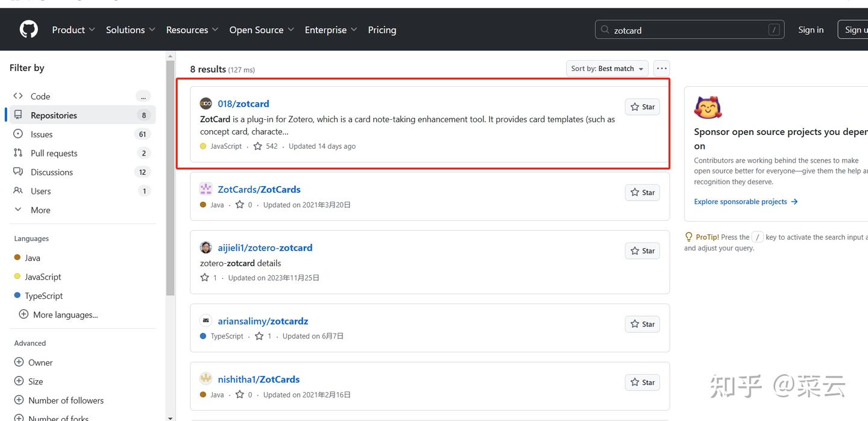Open the Sort by Best match dropdown

(x=607, y=69)
